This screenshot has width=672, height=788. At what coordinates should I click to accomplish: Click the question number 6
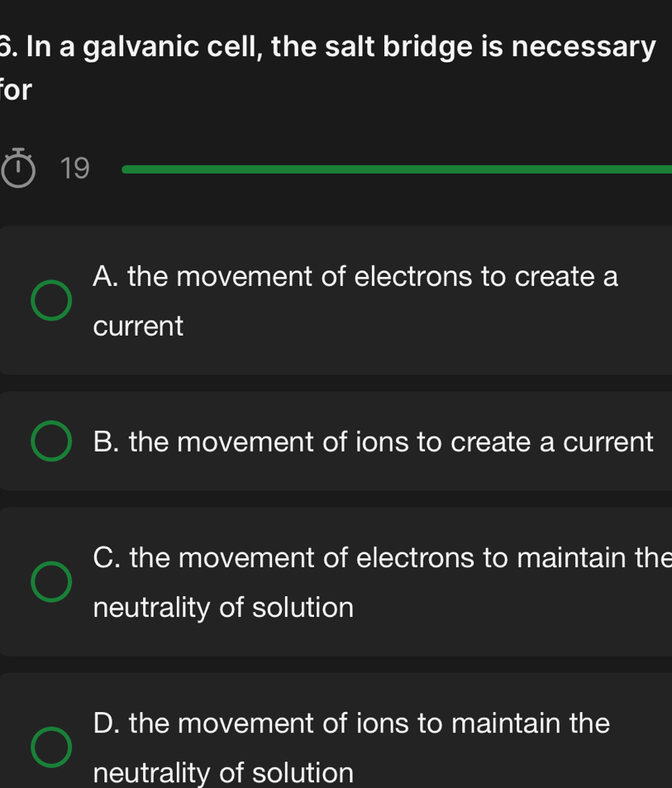8,47
